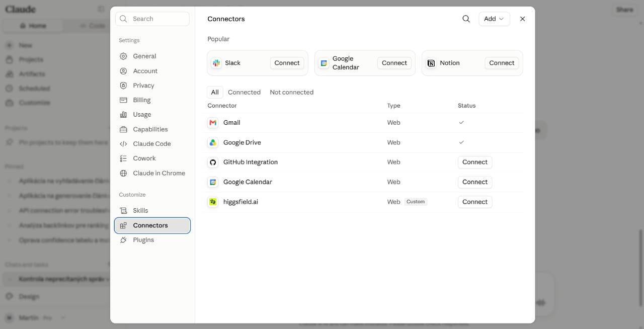The height and width of the screenshot is (329, 644).
Task: Click the Gmail logo icon
Action: coord(213,123)
